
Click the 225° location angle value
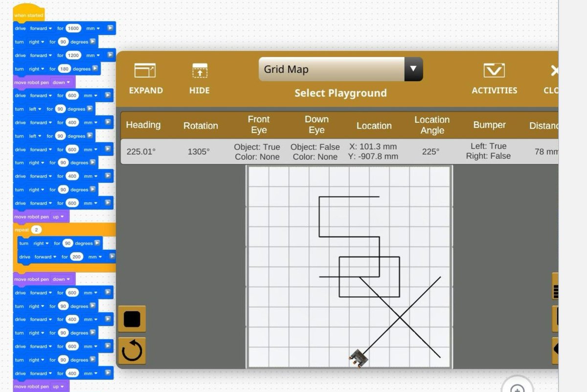coord(430,152)
